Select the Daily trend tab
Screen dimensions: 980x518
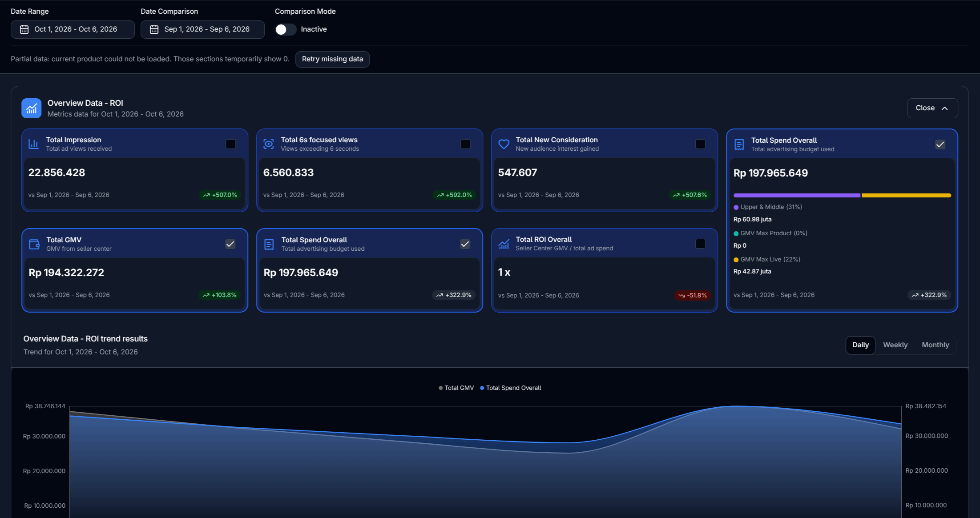[860, 345]
